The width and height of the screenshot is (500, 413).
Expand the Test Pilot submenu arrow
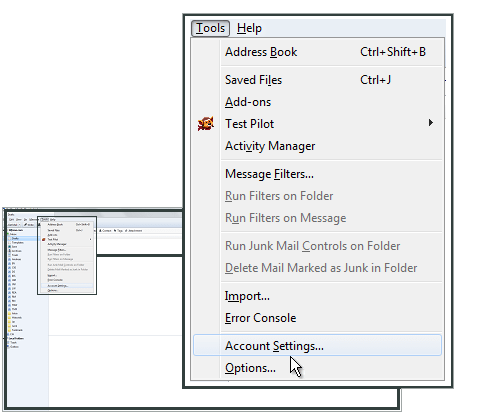click(431, 123)
